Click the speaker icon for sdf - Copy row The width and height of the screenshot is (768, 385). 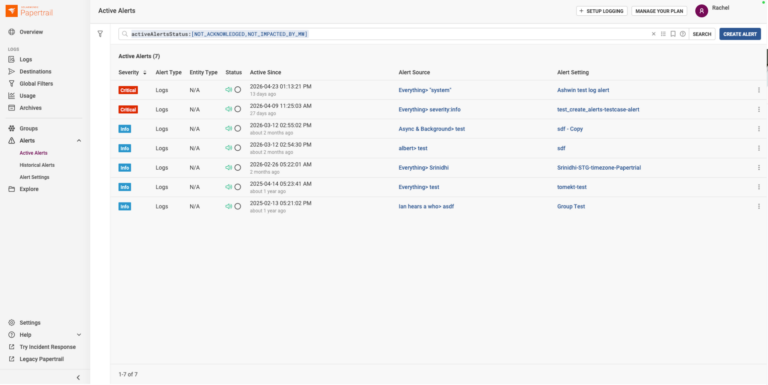point(228,128)
